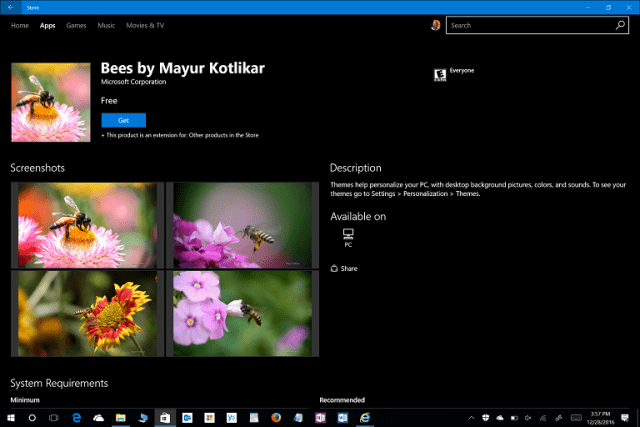Click the Recommended requirements heading
The image size is (640, 427).
[342, 400]
